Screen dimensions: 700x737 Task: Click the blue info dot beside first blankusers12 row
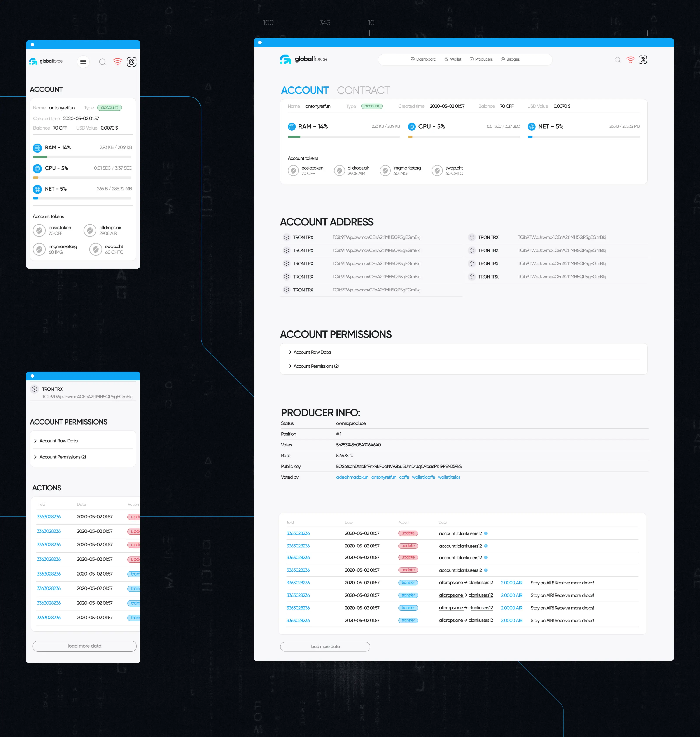click(x=486, y=533)
